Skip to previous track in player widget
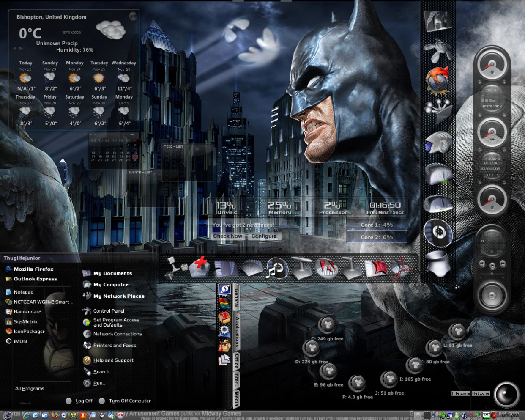This screenshot has height=420, width=525. (x=482, y=264)
